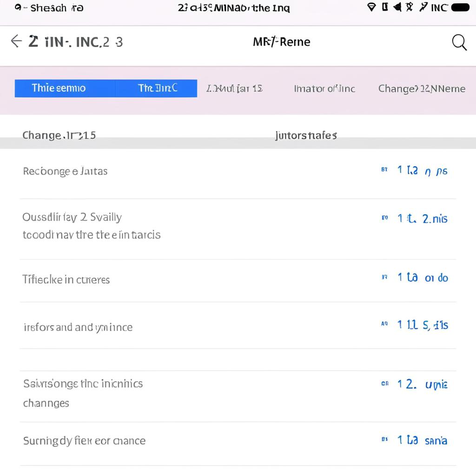
Task: Tap the A0 badge next to '1 11 S, tis'
Action: pos(384,325)
